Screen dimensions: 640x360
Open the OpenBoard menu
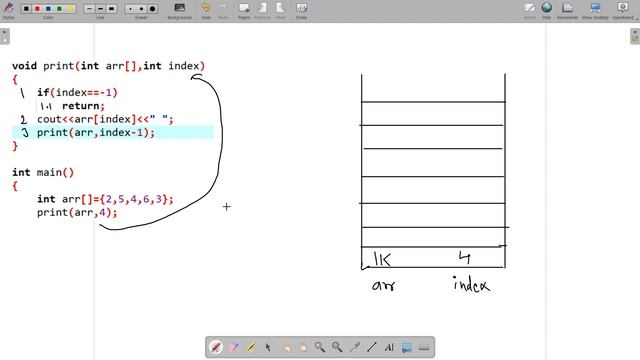click(623, 10)
